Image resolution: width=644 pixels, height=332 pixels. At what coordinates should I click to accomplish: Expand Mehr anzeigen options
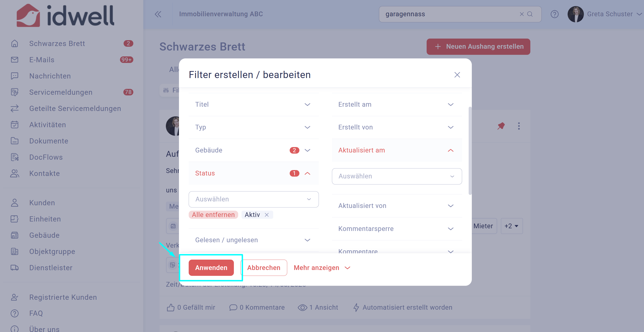tap(322, 267)
